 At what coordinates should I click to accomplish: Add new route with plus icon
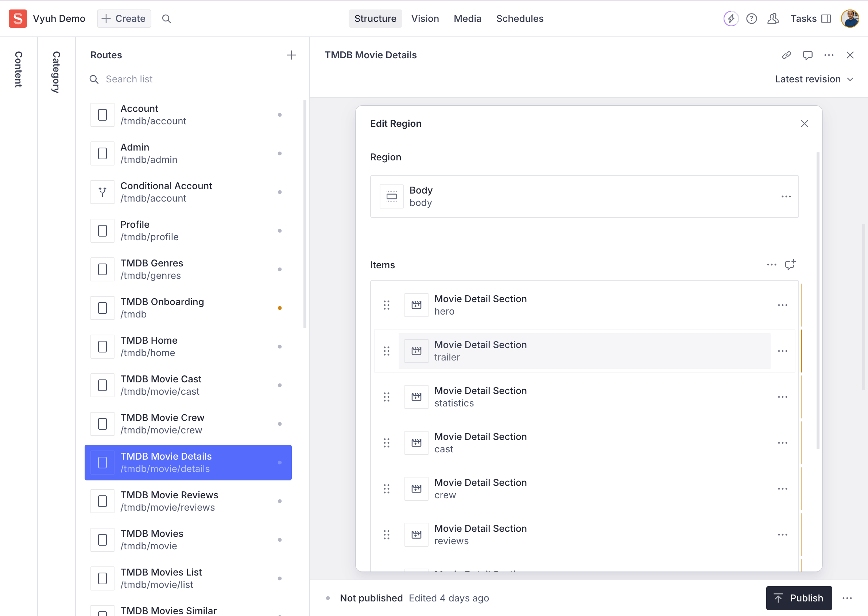click(291, 55)
